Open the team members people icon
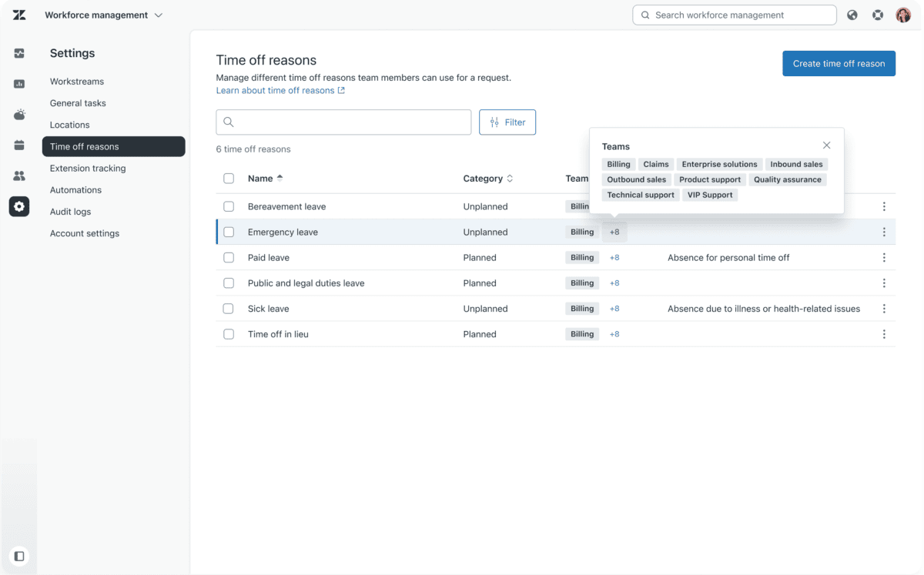924x575 pixels. [19, 176]
